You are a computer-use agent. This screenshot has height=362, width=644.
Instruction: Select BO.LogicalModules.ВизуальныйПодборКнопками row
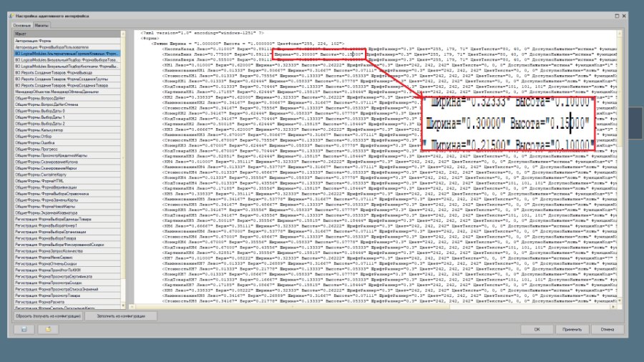(67, 66)
